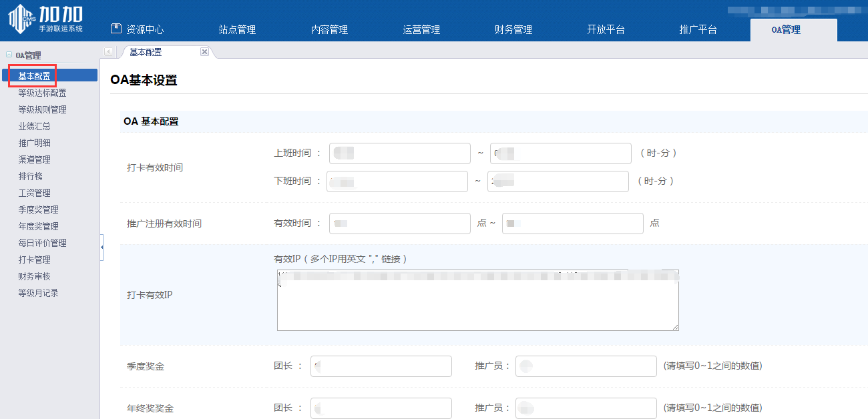Image resolution: width=868 pixels, height=419 pixels.
Task: Go to 推广平台 in the navigation
Action: click(698, 29)
